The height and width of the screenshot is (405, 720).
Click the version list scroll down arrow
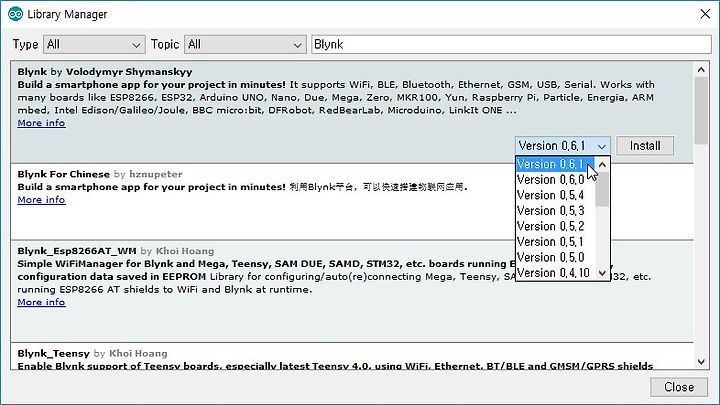602,273
